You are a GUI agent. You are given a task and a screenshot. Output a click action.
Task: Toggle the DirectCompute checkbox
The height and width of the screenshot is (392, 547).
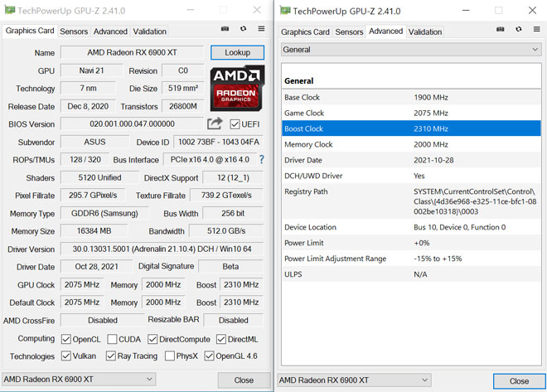coord(152,339)
